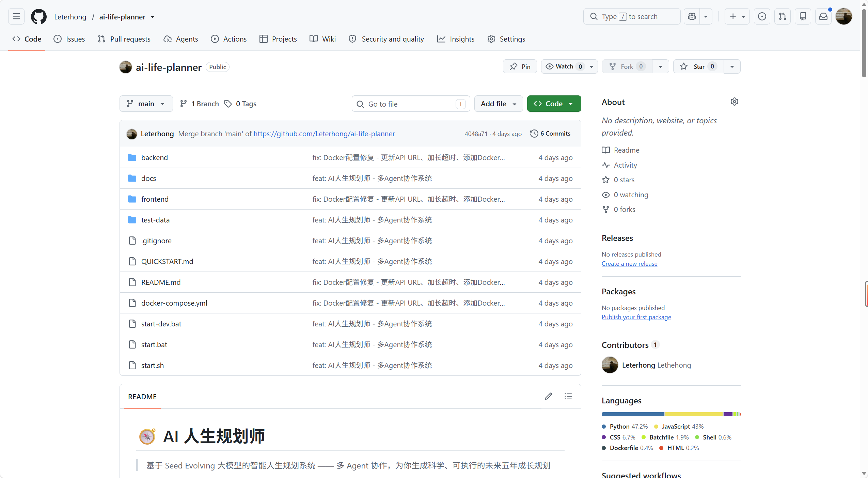The width and height of the screenshot is (868, 478).
Task: Open docker-compose.yml file
Action: [x=174, y=303]
